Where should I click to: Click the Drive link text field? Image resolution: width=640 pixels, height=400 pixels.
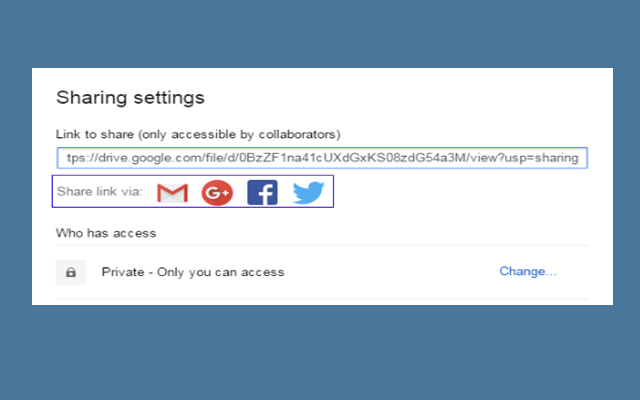[322, 158]
